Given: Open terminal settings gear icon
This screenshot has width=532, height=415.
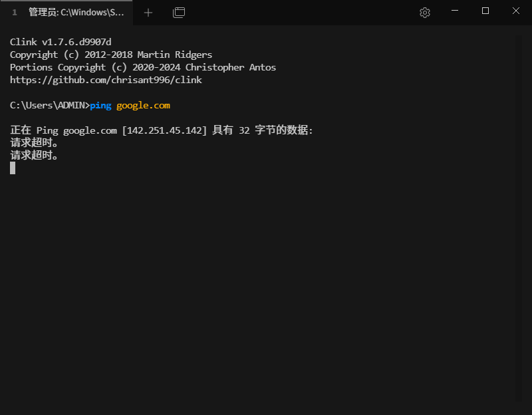Looking at the screenshot, I should coord(425,13).
